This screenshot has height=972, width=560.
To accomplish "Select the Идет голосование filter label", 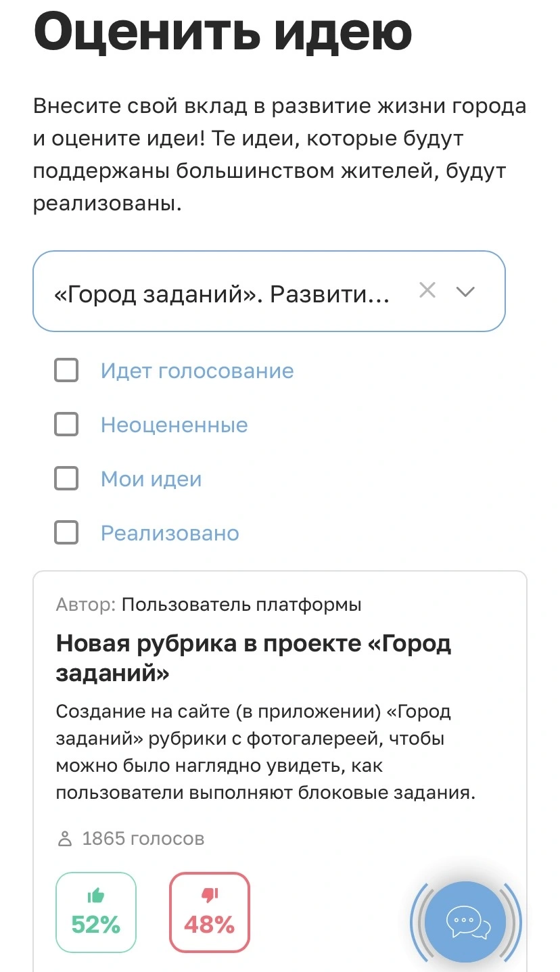I will 197,371.
